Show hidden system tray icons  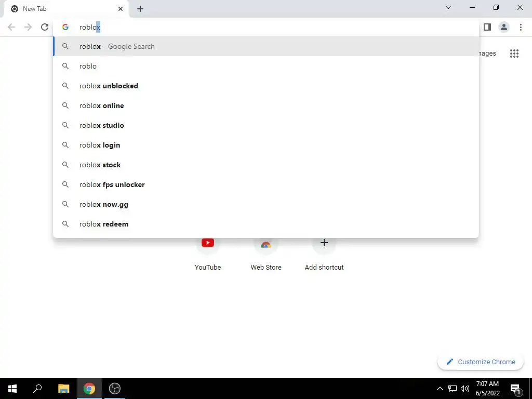[x=440, y=389]
